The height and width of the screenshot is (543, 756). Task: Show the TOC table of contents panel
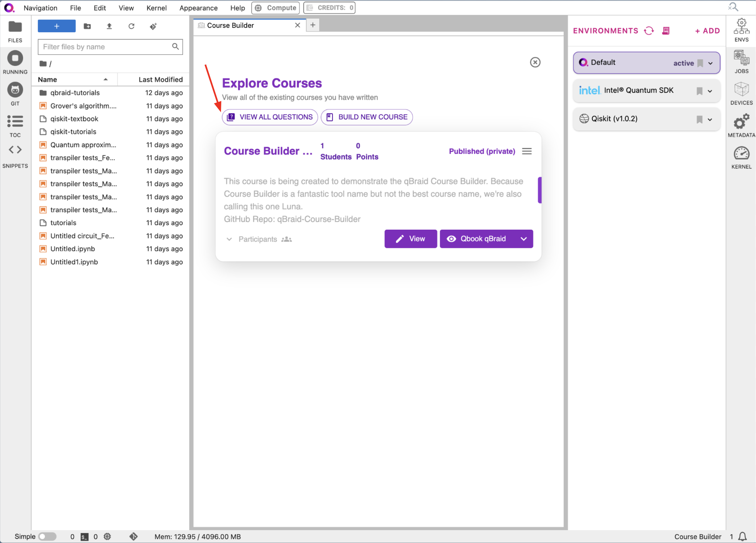[15, 126]
